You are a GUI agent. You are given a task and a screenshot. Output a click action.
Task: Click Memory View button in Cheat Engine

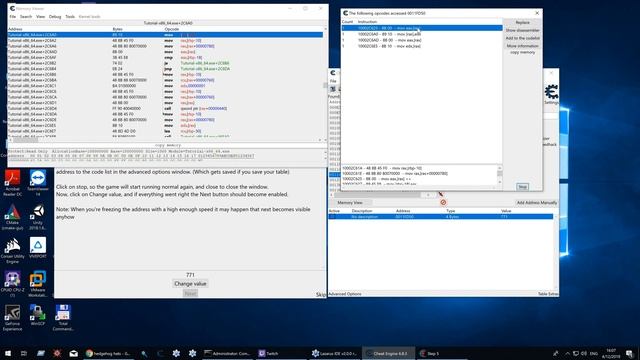click(x=350, y=202)
